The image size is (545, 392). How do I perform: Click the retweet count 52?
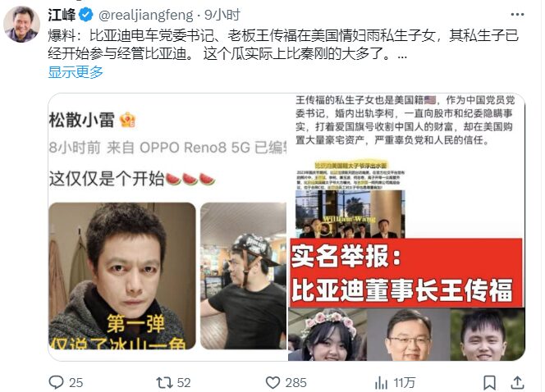click(184, 383)
